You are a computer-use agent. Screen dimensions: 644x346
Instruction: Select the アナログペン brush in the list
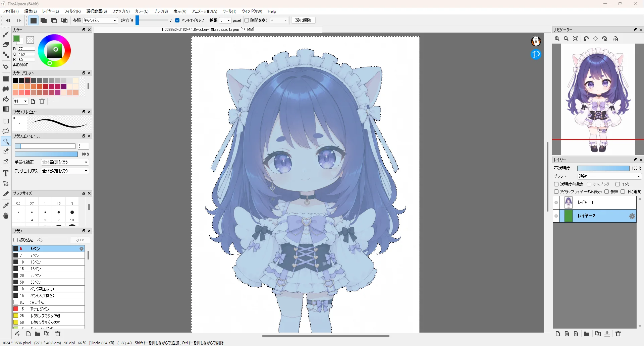click(49, 309)
